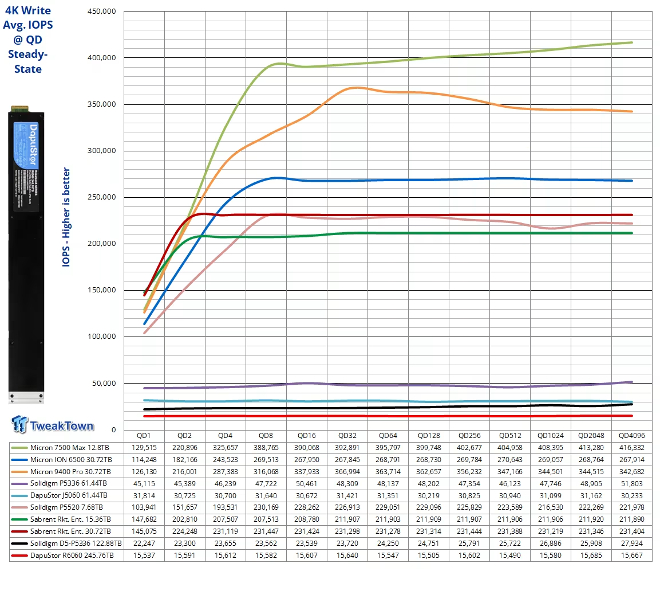Click the green Sabrent Rkt. Ent. 15.36TB swatch

tap(19, 519)
